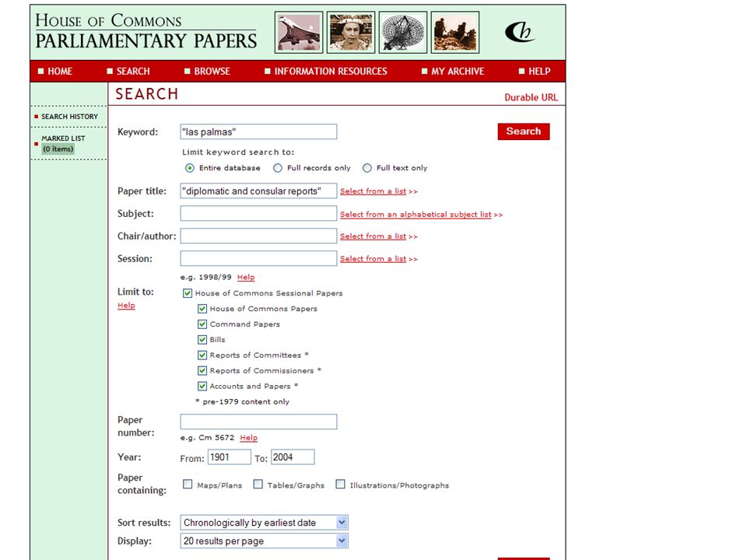
Task: Open MY ARCHIVE menu
Action: click(x=458, y=72)
